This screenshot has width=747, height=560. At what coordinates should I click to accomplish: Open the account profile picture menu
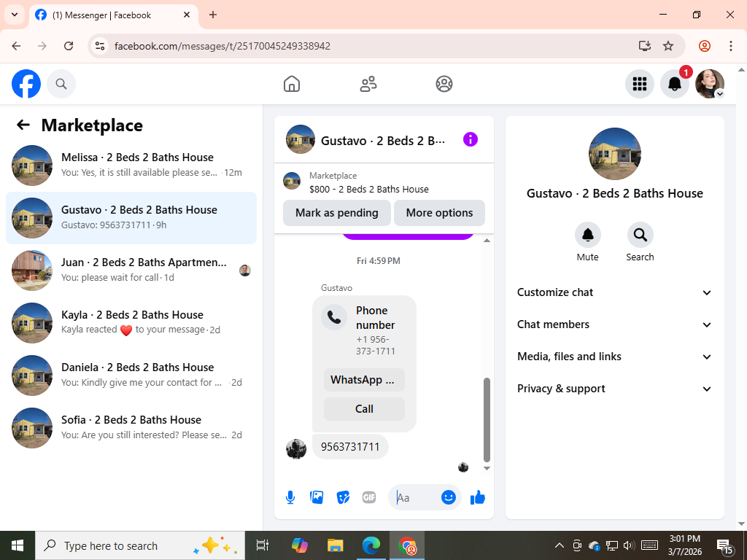pos(710,84)
